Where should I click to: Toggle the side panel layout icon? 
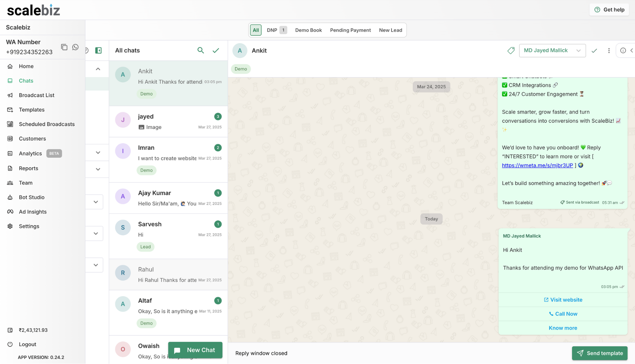click(x=98, y=50)
